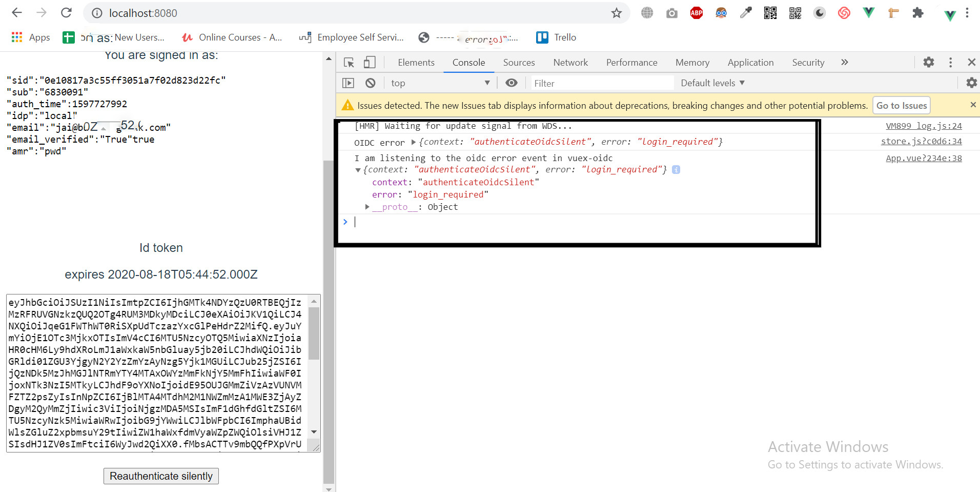Switch to the Elements tab

[416, 63]
